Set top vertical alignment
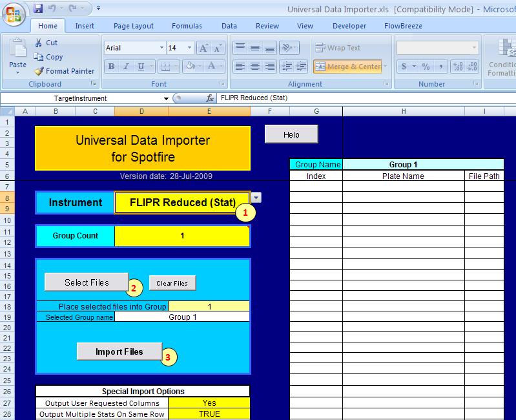 [x=240, y=48]
